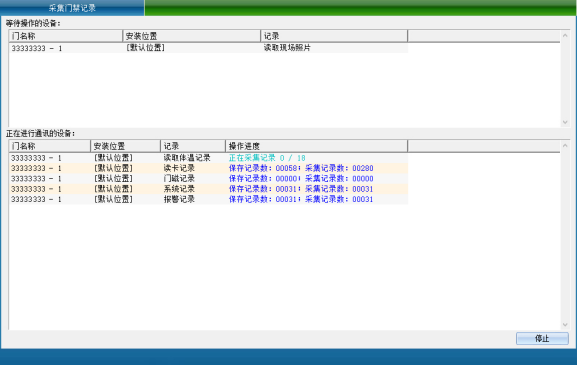Select the 采集门禁记录 tab
The width and height of the screenshot is (578, 365).
click(72, 8)
